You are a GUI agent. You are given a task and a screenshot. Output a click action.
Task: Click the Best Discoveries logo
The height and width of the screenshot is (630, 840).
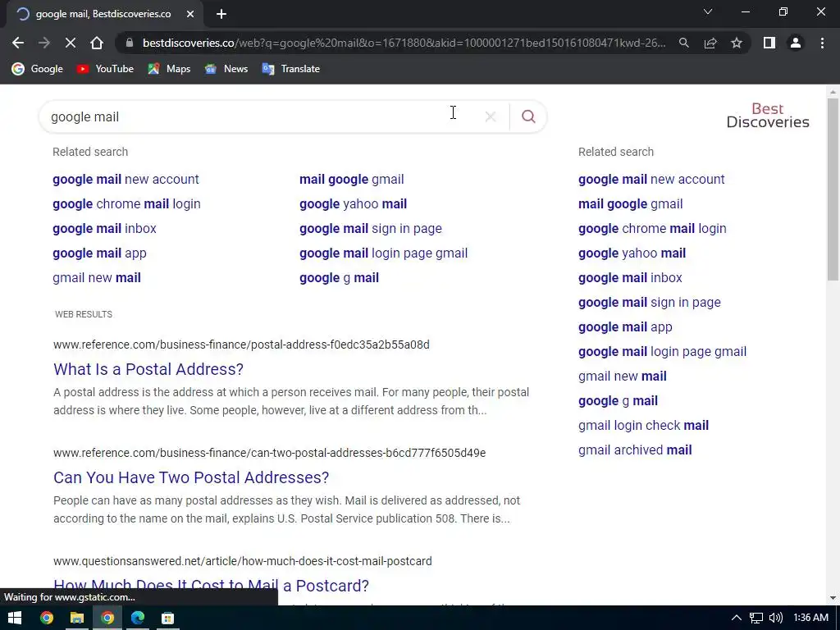[768, 115]
